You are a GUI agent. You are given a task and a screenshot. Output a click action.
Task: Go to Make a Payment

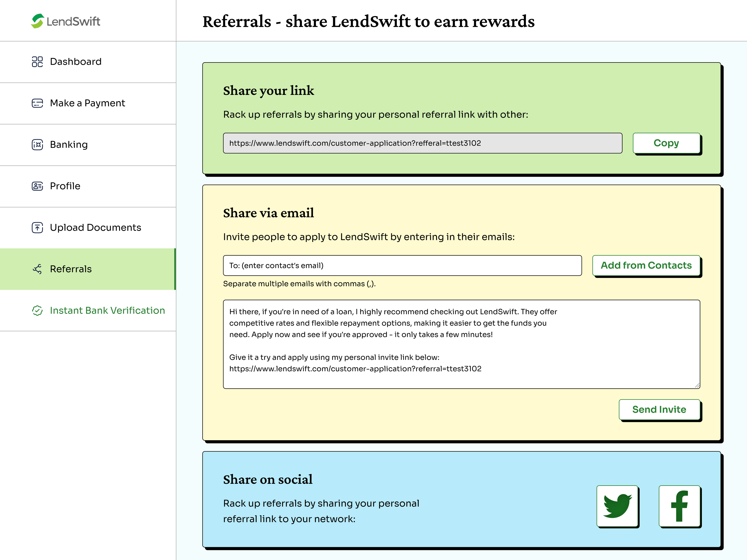pos(88,103)
